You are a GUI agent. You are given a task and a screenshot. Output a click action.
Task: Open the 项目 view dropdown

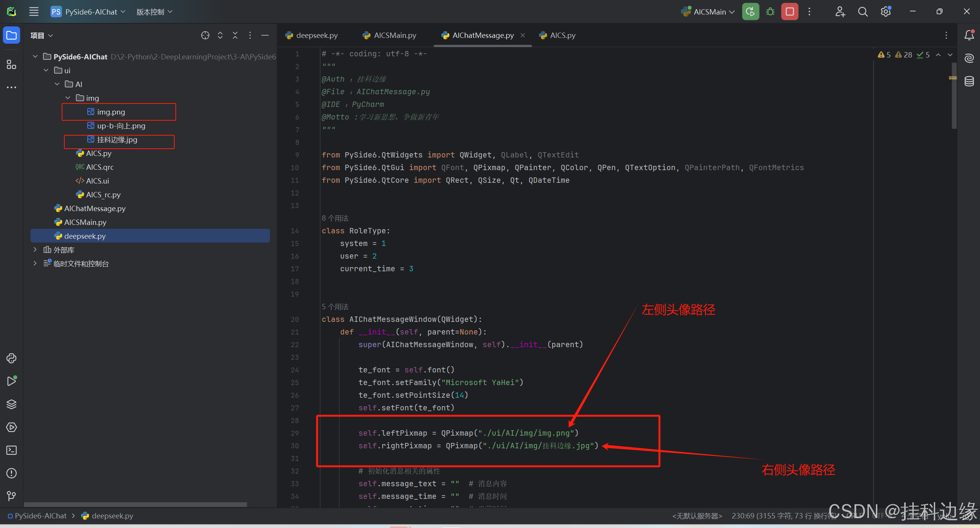(x=42, y=35)
